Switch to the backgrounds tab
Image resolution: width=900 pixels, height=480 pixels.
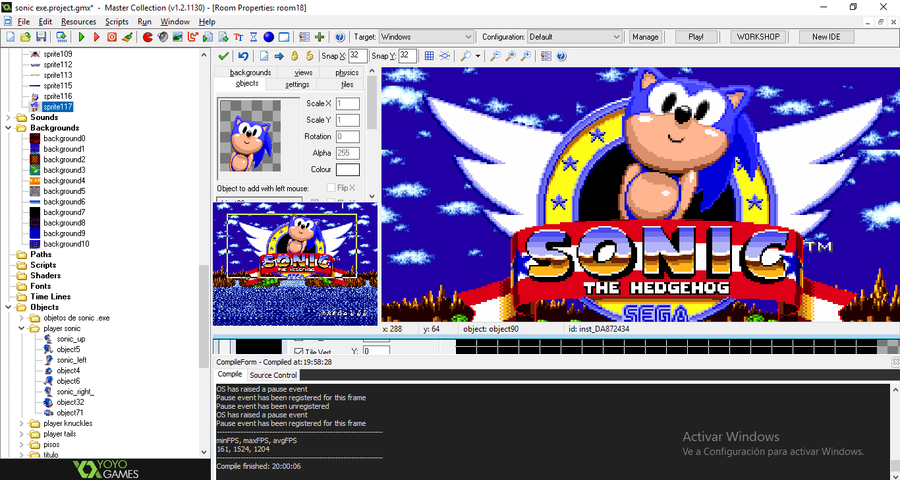click(x=250, y=72)
